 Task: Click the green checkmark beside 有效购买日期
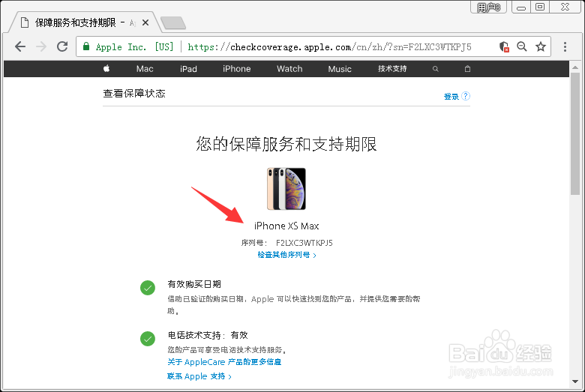tap(148, 288)
